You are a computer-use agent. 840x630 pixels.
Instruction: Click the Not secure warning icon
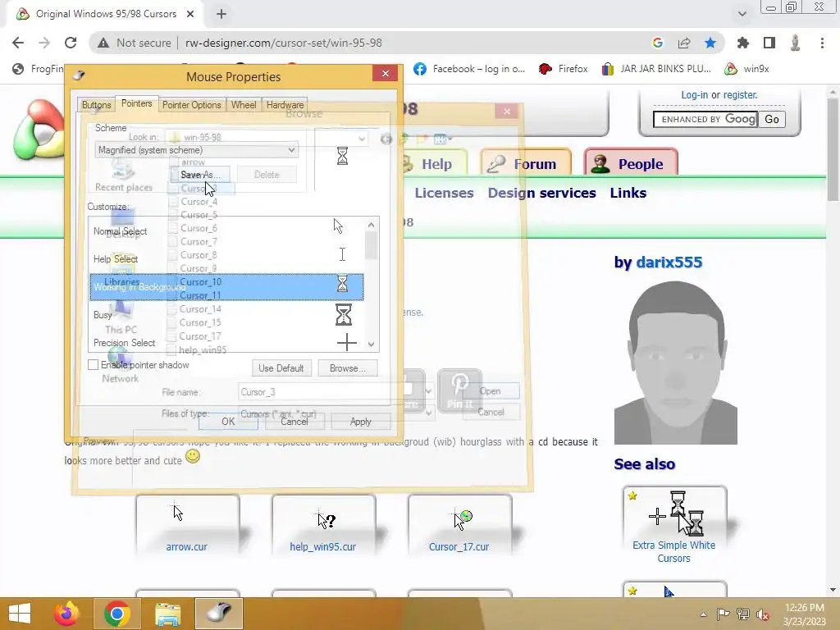(103, 43)
